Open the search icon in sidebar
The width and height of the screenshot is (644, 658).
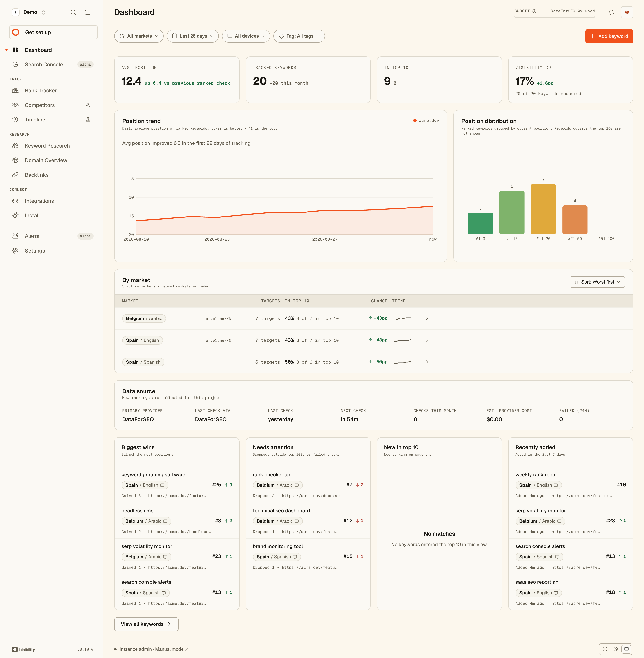pos(73,12)
